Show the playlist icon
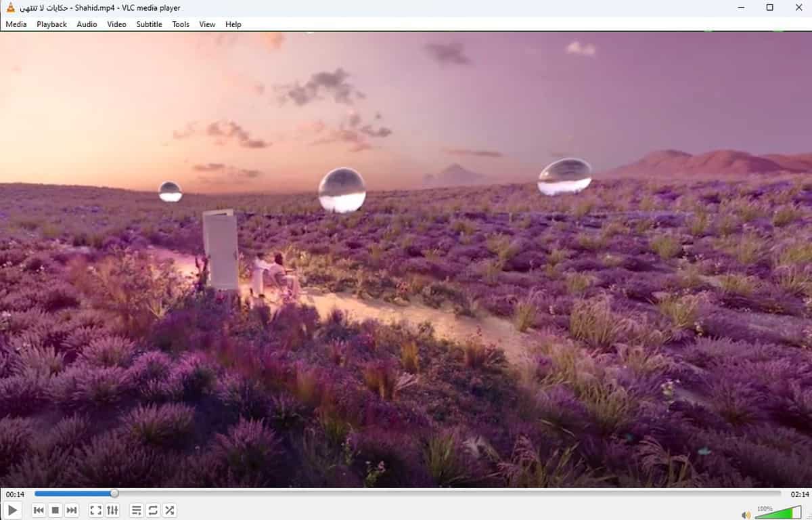Screen dimensions: 812x520 [136, 510]
